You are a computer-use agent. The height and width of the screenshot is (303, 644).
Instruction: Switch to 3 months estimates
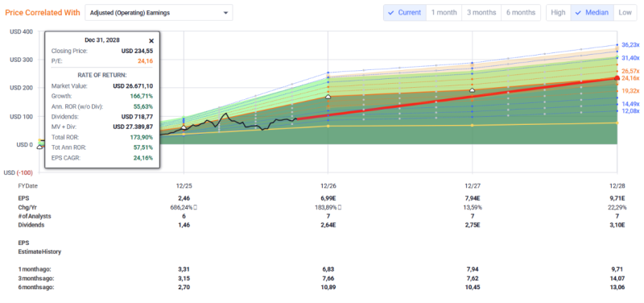481,12
